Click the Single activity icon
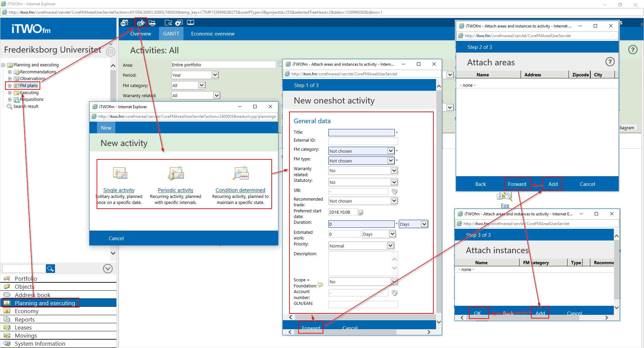The width and height of the screenshot is (644, 348). (120, 173)
